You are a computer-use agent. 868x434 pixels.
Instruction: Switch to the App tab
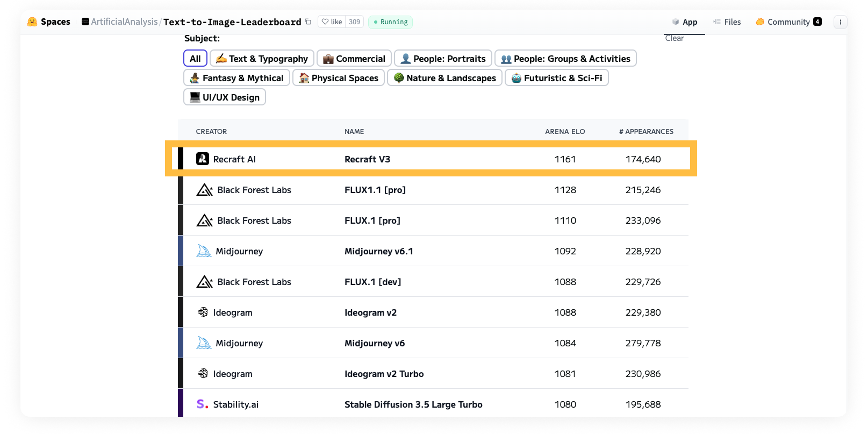[x=685, y=22]
